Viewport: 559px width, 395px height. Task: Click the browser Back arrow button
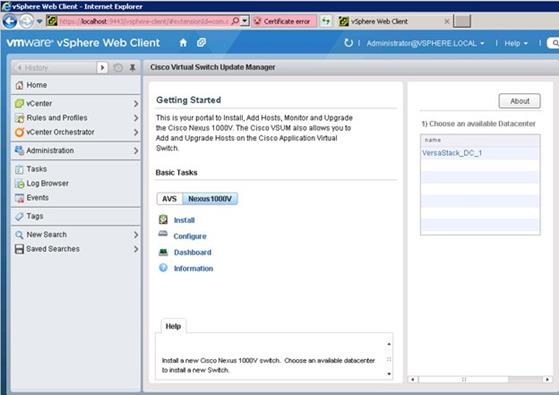point(10,21)
